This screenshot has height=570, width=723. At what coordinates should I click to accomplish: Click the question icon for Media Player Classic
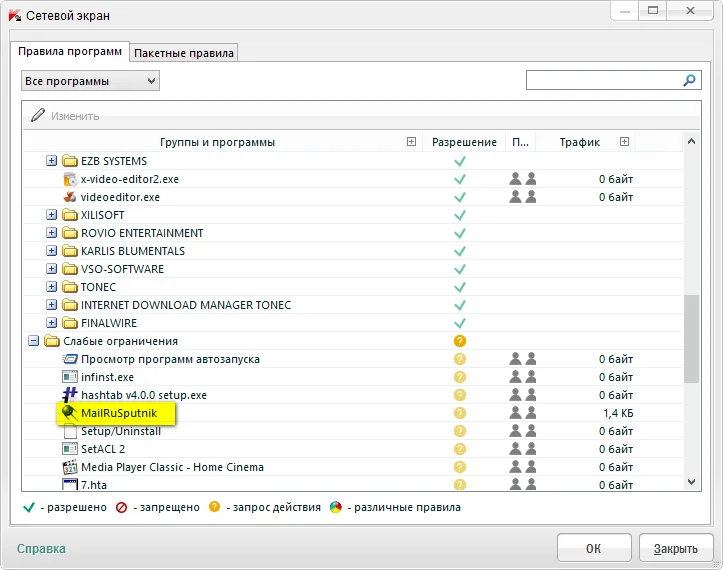point(460,467)
